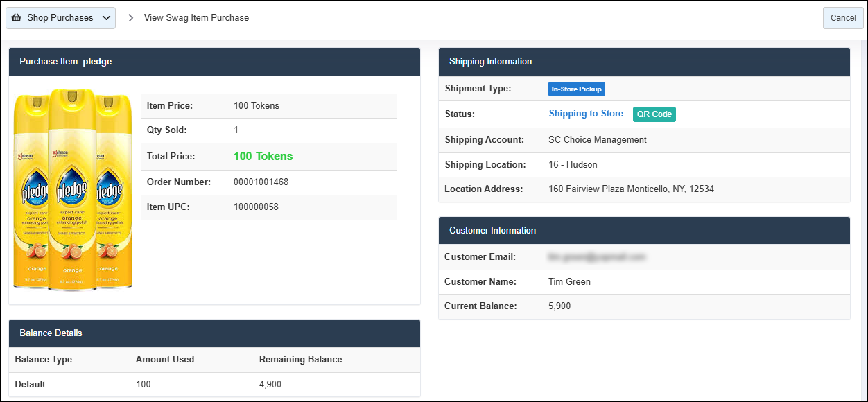Viewport: 868px width, 402px height.
Task: Click the Customer Email label
Action: (480, 257)
